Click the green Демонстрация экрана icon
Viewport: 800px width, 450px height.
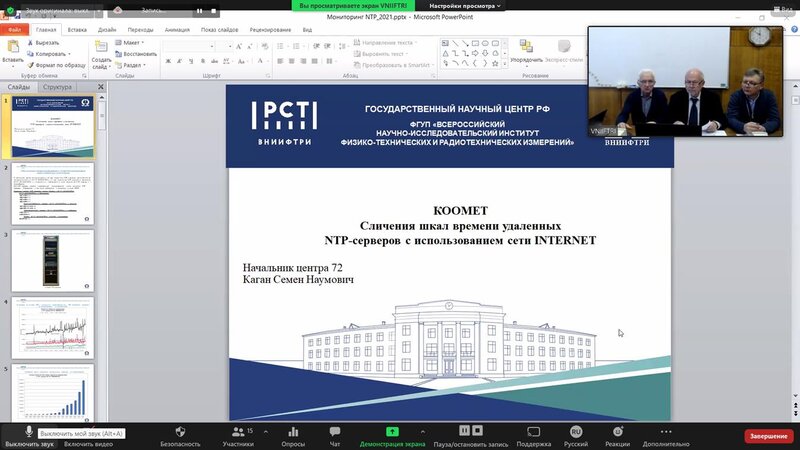click(392, 432)
